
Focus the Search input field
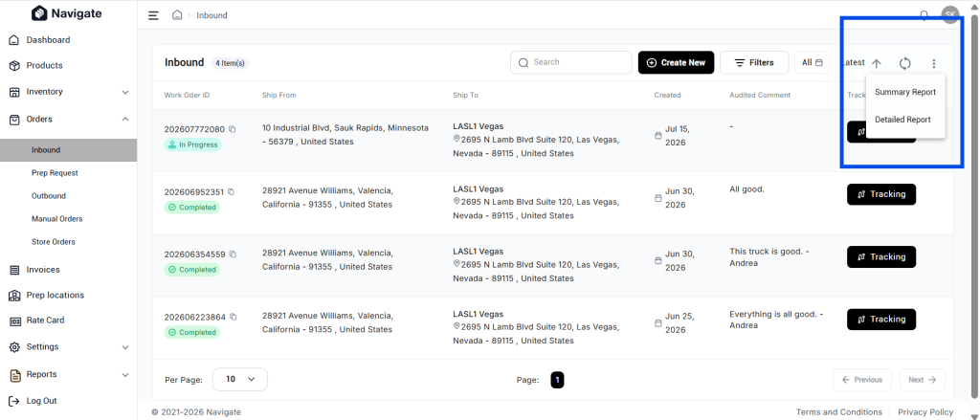570,62
